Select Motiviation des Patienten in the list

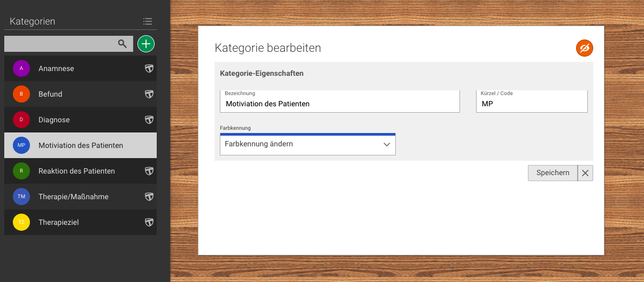click(x=80, y=145)
